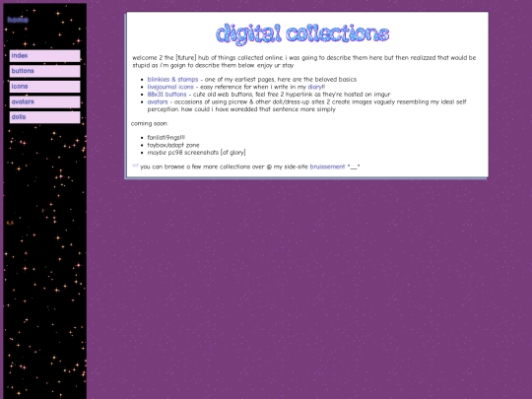Click the small arrow icon before 'you can browse'
Image resolution: width=532 pixels, height=399 pixels.
[x=135, y=166]
